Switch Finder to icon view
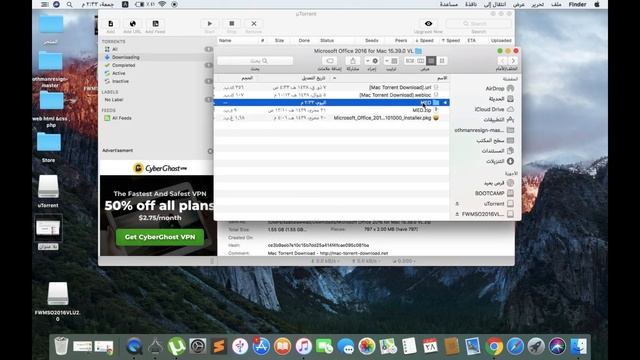The width and height of the screenshot is (640, 360). tap(442, 61)
